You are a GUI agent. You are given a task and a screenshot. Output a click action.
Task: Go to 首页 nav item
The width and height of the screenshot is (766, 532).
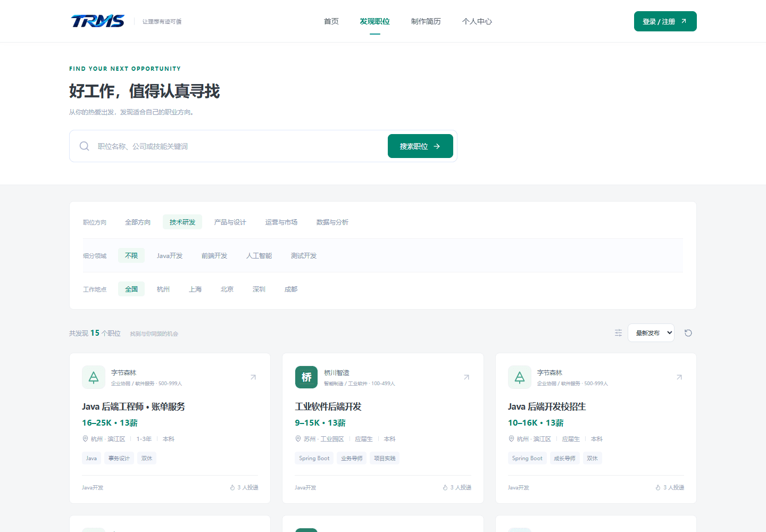331,21
